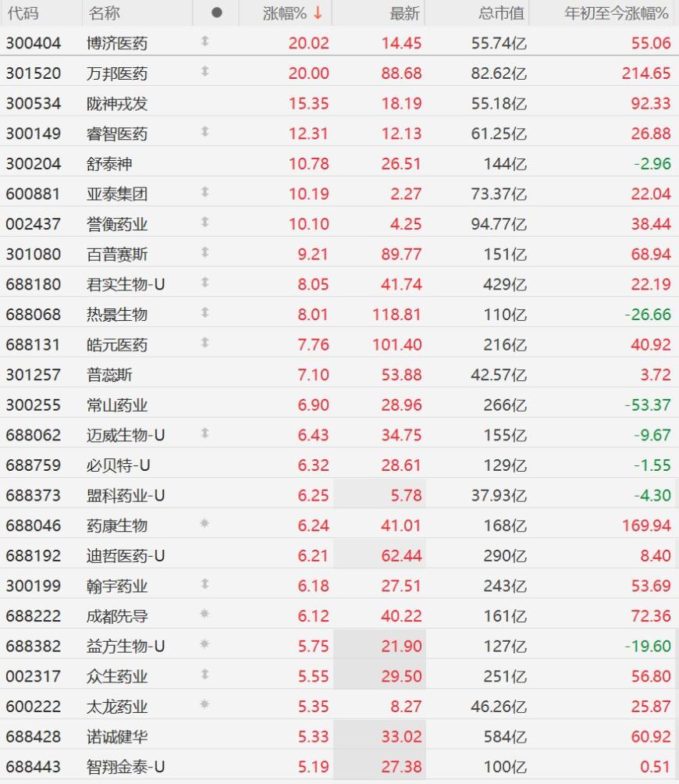The height and width of the screenshot is (784, 679).
Task: Click the marker icon beside 皓元医药
Action: pyautogui.click(x=204, y=343)
